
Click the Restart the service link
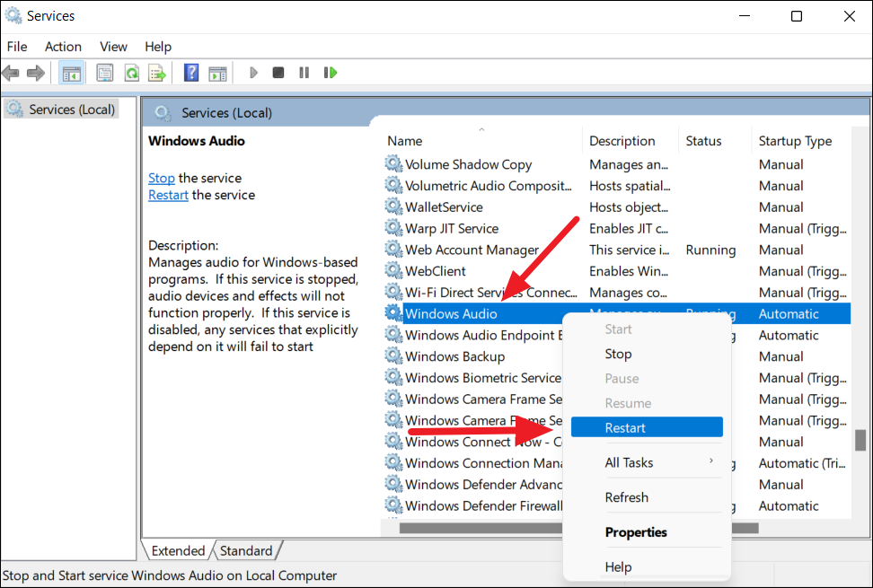168,196
